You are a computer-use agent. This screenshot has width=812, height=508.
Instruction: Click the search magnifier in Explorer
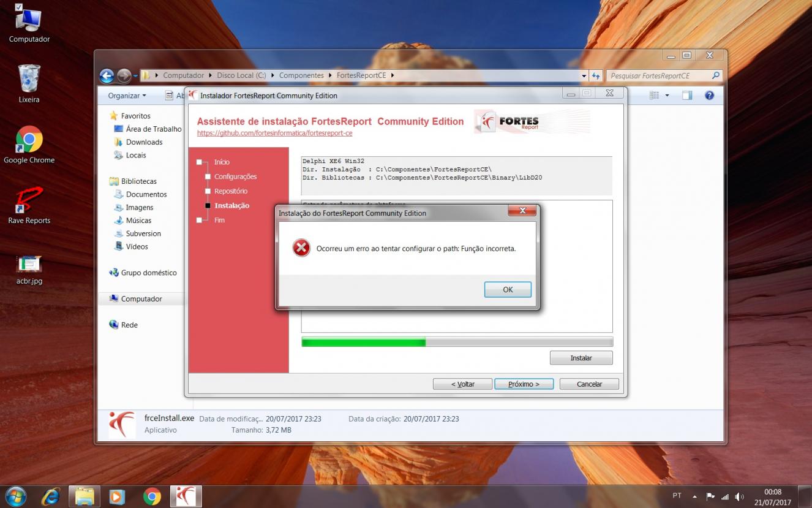pos(716,75)
